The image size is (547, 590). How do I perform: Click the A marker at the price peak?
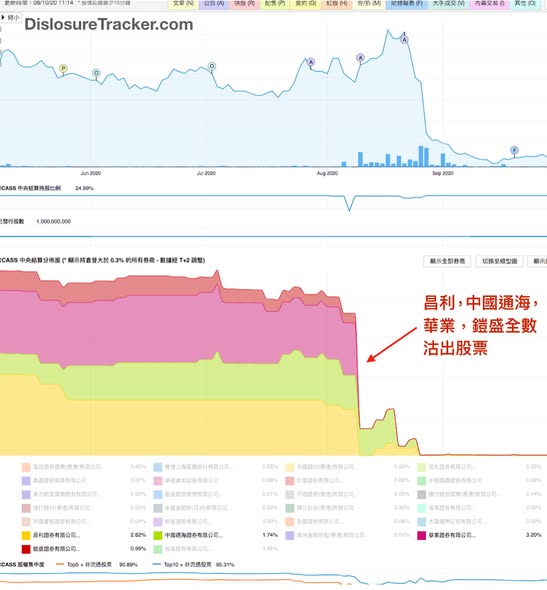point(404,40)
